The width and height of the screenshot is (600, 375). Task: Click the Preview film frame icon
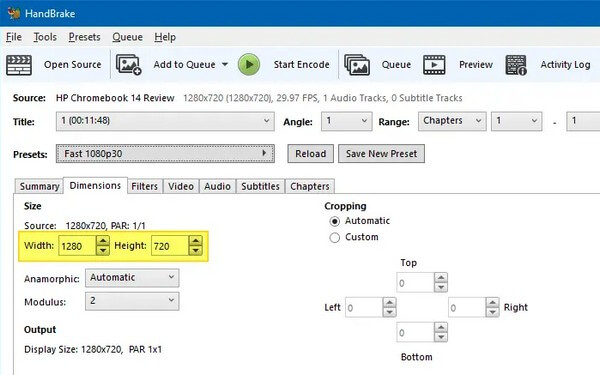click(434, 65)
